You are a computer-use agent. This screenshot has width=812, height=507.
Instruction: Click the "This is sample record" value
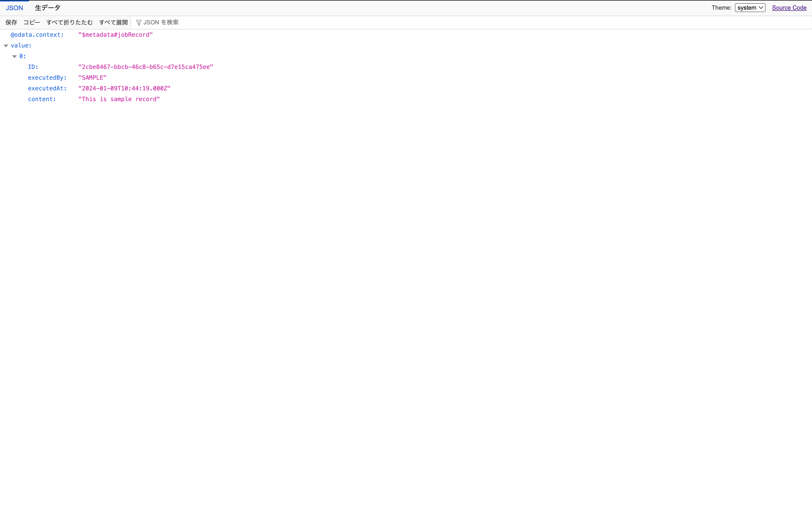pyautogui.click(x=119, y=99)
